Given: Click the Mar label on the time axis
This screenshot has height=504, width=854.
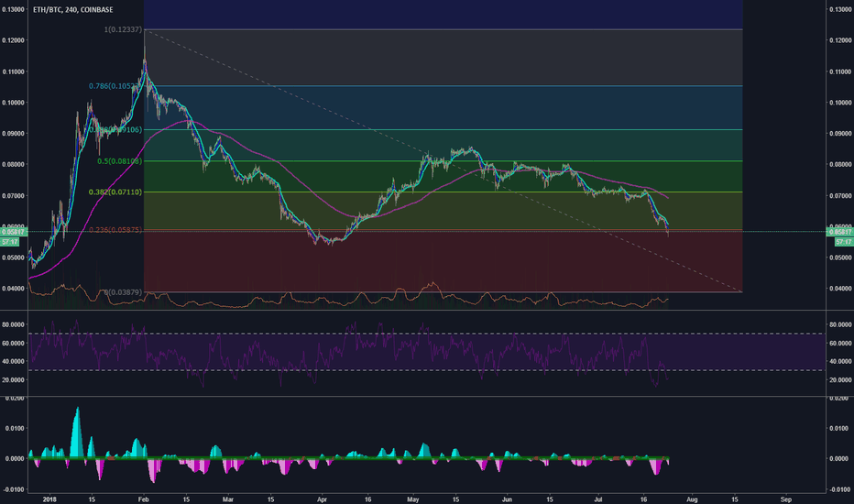Looking at the screenshot, I should (227, 499).
